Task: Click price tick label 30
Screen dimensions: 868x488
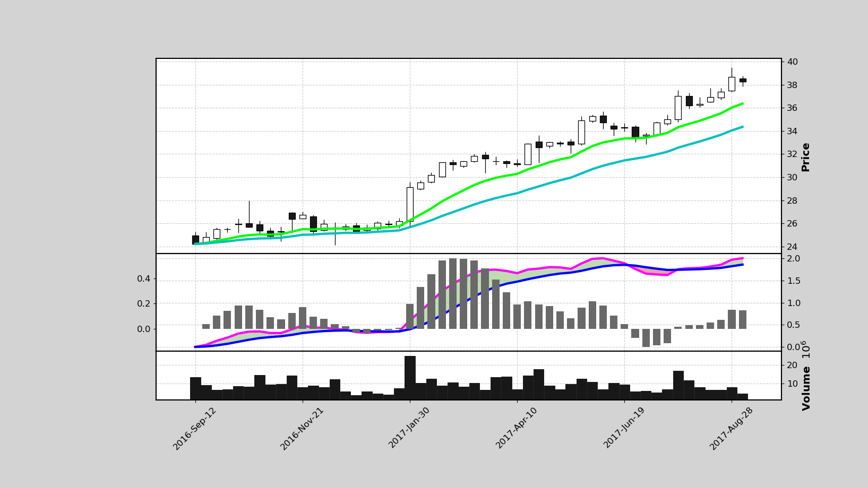Action: tap(792, 178)
